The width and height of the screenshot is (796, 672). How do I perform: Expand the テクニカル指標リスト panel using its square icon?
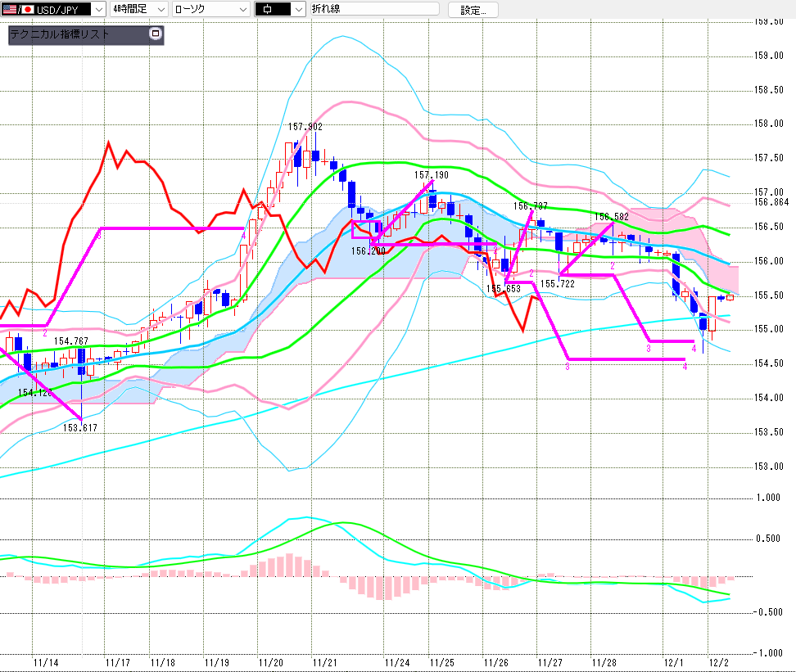click(x=156, y=34)
